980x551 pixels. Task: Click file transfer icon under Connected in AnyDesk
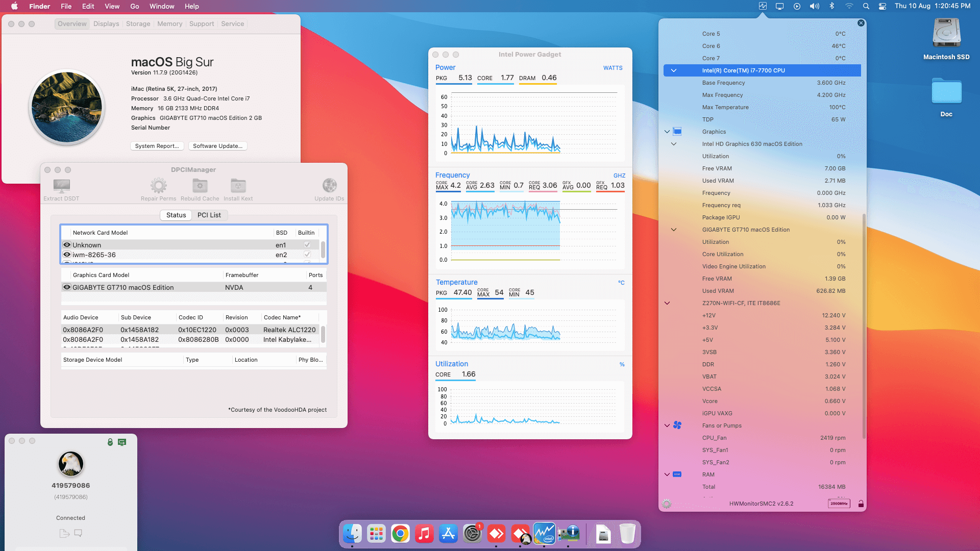click(x=64, y=533)
